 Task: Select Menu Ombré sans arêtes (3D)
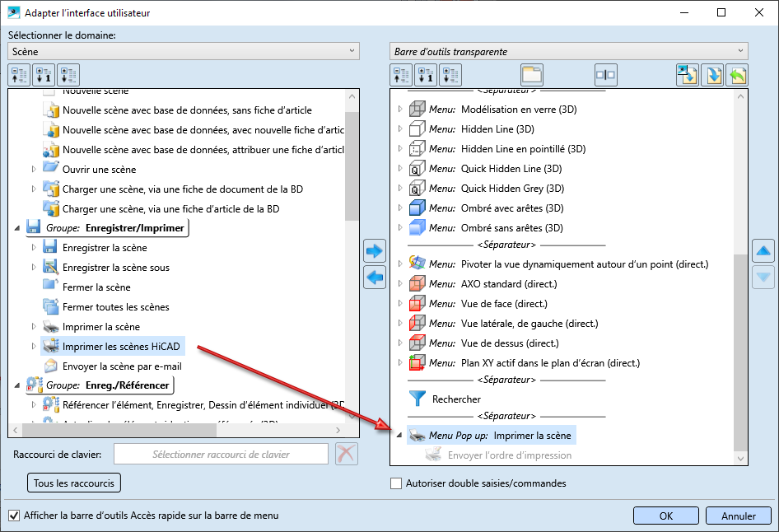[496, 228]
